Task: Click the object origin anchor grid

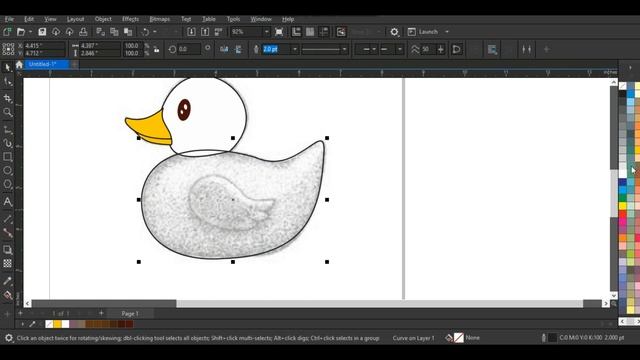Action: point(8,49)
